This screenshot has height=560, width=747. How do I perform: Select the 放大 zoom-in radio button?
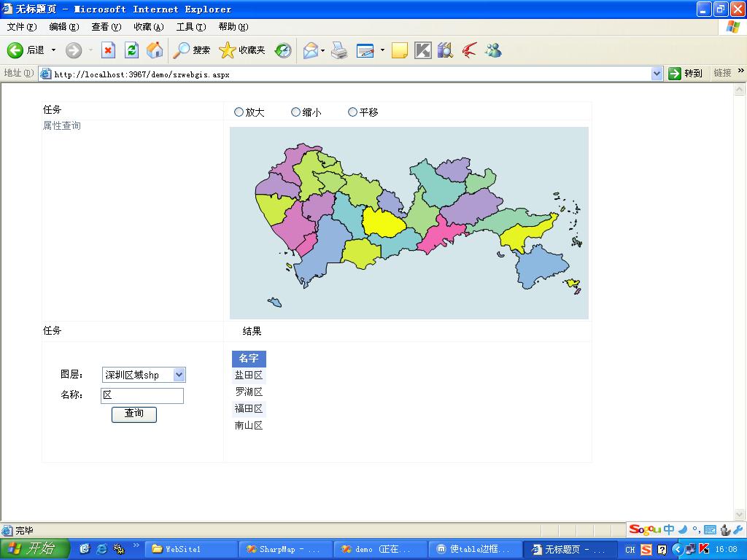pyautogui.click(x=239, y=112)
